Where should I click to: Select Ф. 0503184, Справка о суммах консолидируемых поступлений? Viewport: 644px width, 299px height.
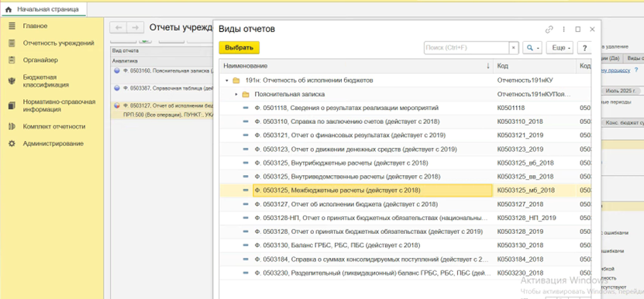tap(371, 259)
